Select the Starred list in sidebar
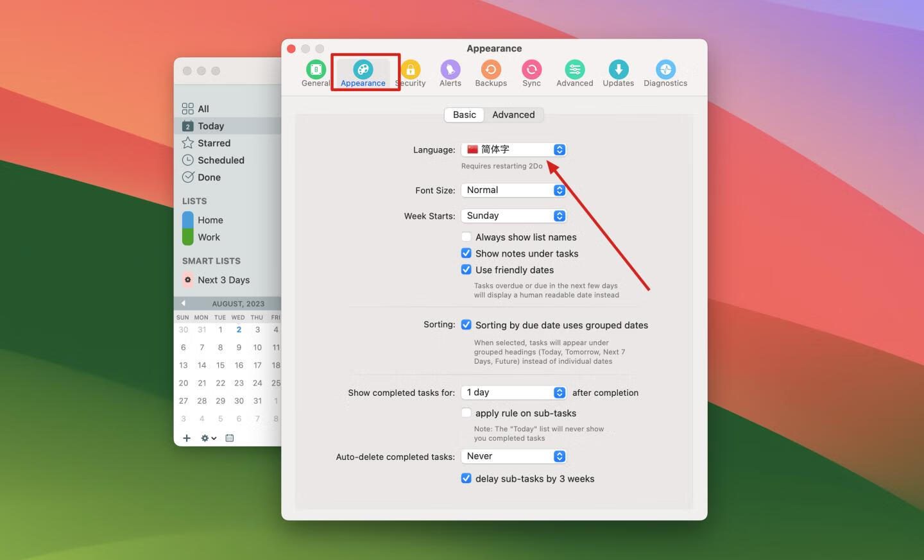The image size is (924, 560). pyautogui.click(x=214, y=143)
